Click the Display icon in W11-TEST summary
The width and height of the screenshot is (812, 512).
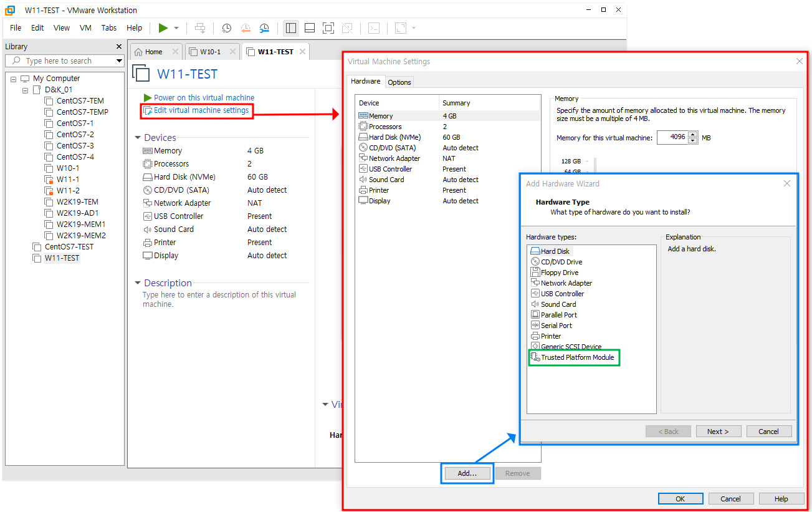[x=148, y=256]
